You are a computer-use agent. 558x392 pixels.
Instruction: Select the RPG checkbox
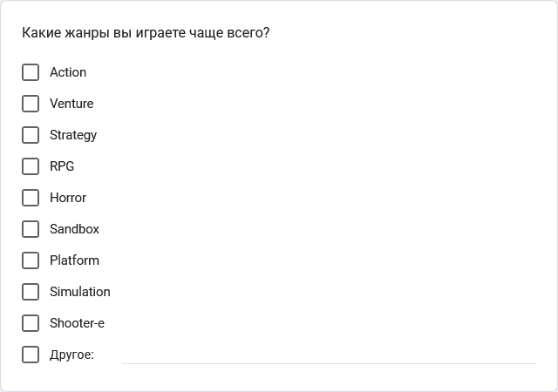[31, 166]
